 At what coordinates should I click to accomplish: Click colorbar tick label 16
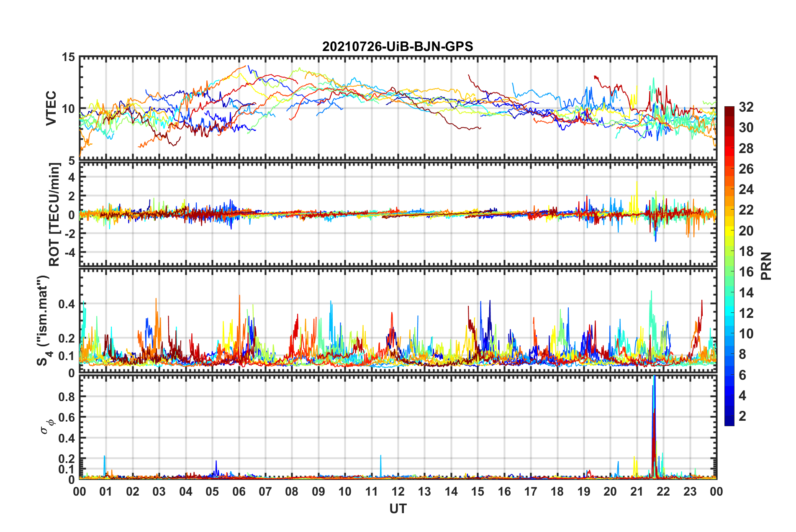[x=746, y=272]
